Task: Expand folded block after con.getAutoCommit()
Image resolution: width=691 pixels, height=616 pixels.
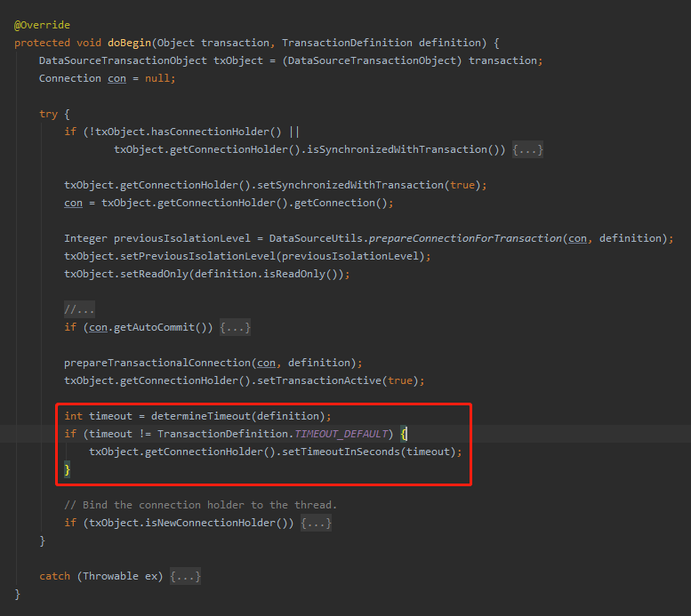Action: [x=236, y=327]
